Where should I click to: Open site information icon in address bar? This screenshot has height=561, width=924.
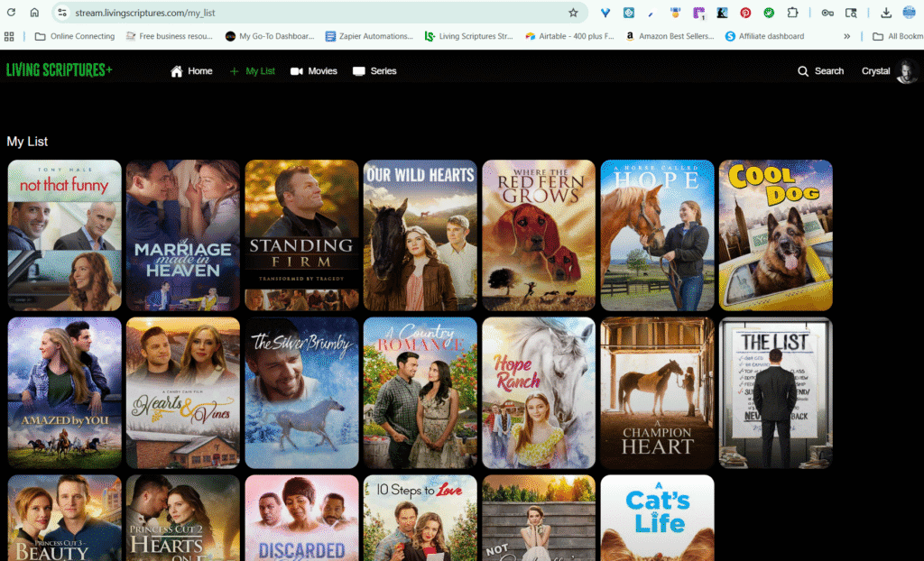tap(62, 13)
